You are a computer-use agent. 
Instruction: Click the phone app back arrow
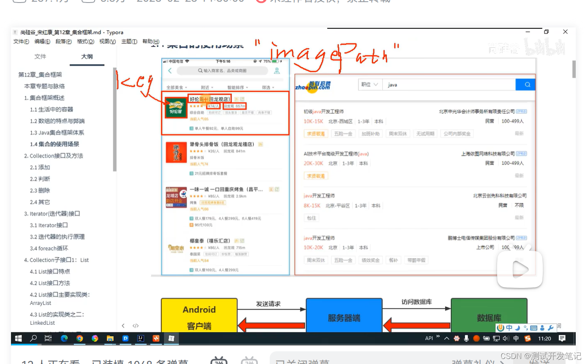point(170,71)
